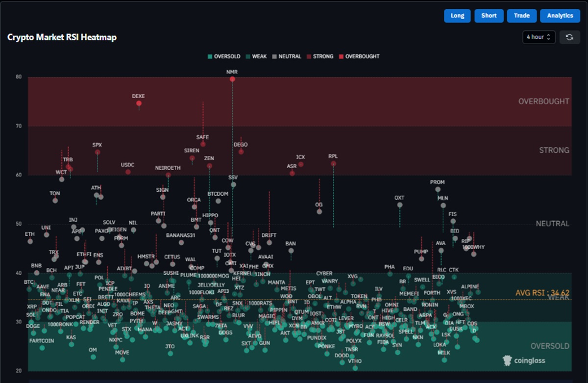Select the SAFE data point

[x=203, y=144]
